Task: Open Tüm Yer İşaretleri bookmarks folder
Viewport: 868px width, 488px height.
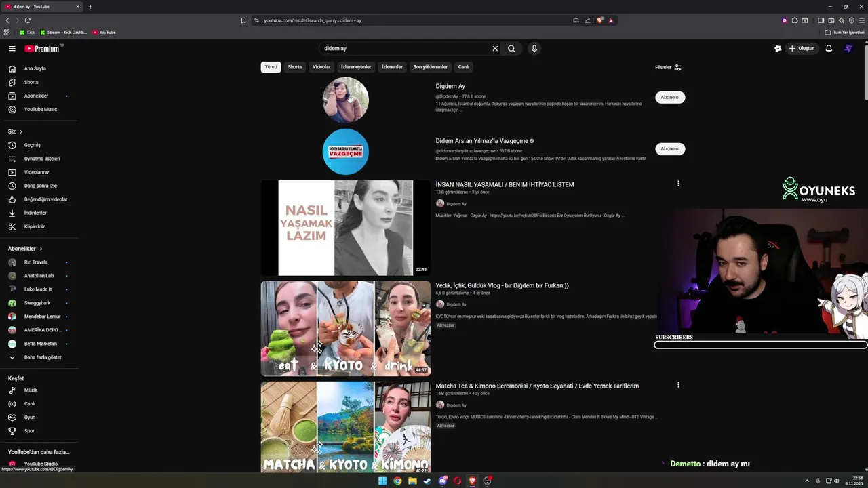Action: (844, 32)
